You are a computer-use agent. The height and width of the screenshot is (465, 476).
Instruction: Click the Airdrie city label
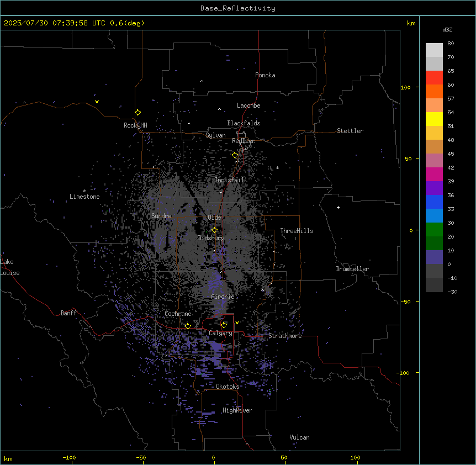pyautogui.click(x=223, y=297)
